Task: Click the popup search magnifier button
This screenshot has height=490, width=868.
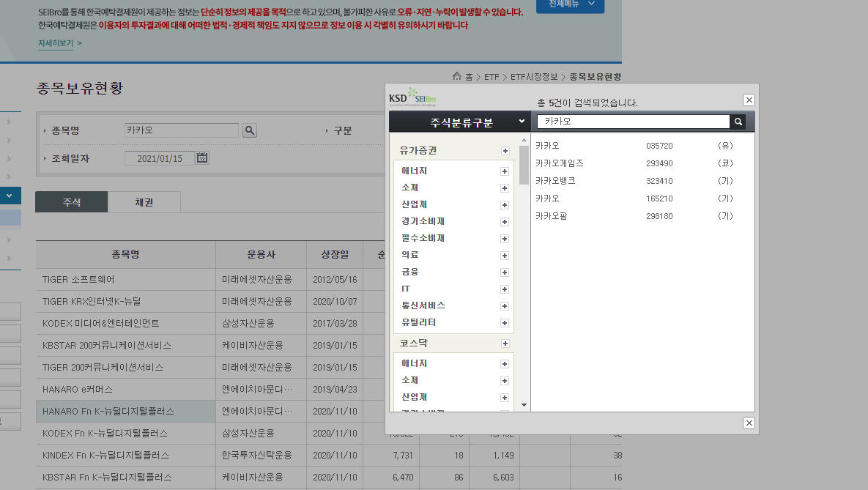Action: pyautogui.click(x=738, y=122)
